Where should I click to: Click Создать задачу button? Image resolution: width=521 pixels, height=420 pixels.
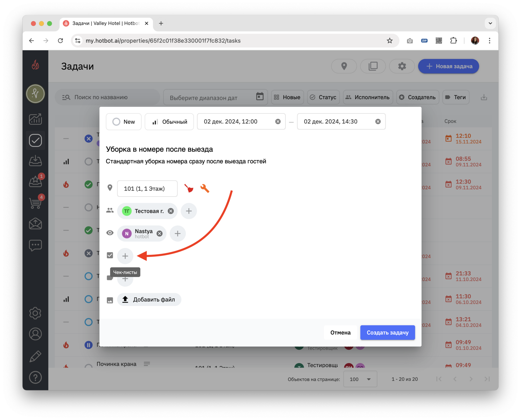(387, 333)
